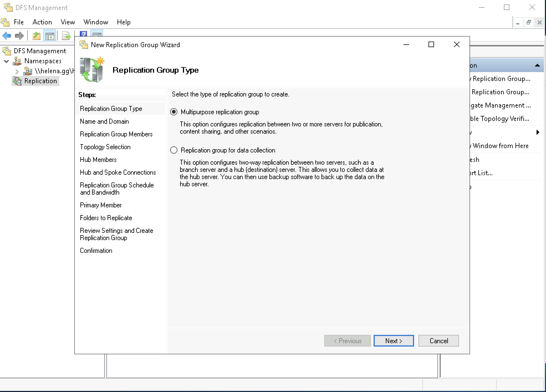The height and width of the screenshot is (392, 546).
Task: Select DFS Management root tree item
Action: point(40,51)
